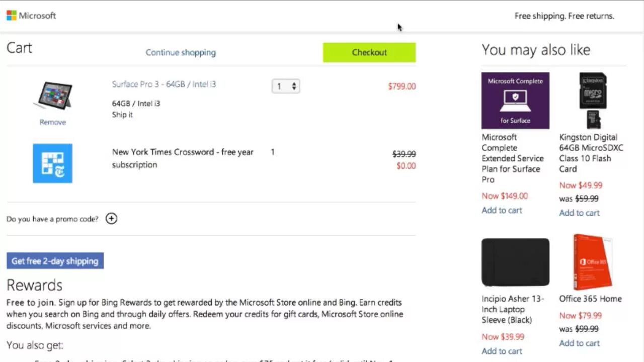
Task: Open the Kingston microSD card image
Action: (593, 101)
